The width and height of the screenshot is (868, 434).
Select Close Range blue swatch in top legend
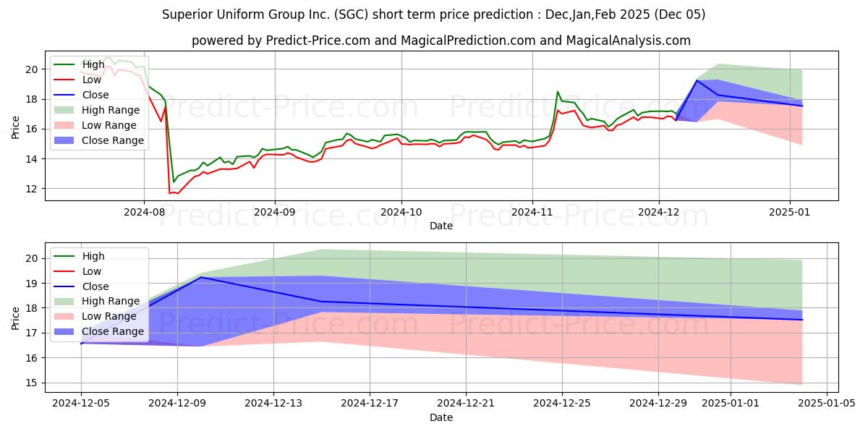pos(65,140)
